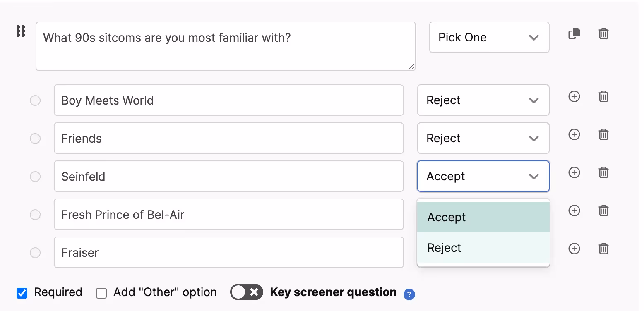Choose Reject from the open dropdown list

point(483,248)
